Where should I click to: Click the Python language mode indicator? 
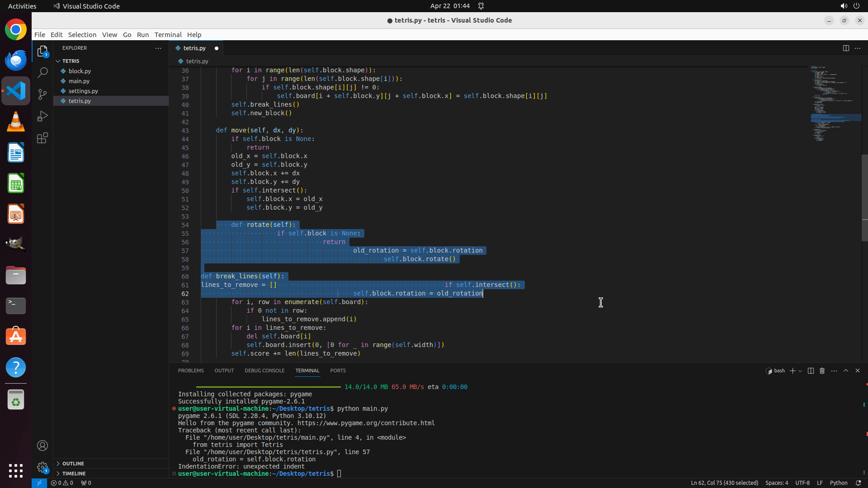click(x=839, y=483)
